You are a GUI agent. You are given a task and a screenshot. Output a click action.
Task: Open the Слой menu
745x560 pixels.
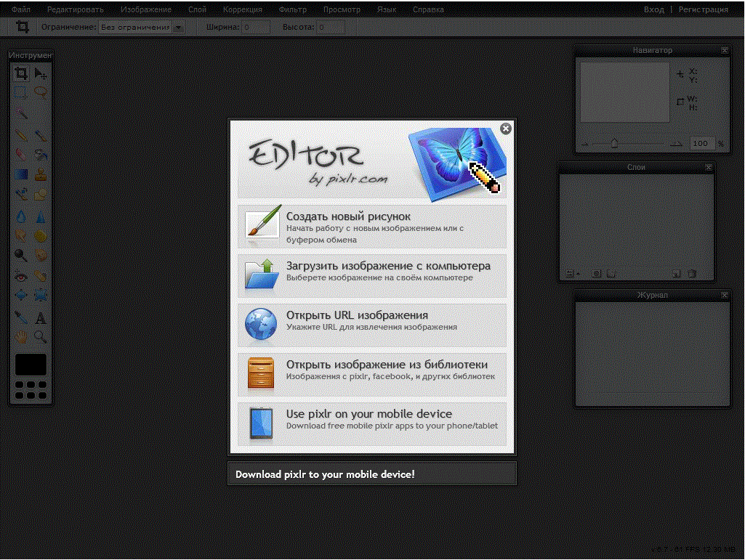(x=197, y=9)
